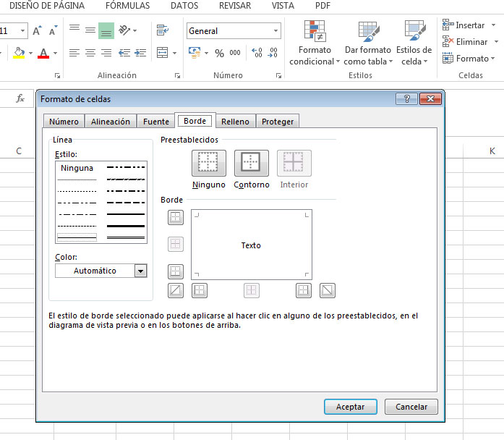Open Número dialog launcher
Image resolution: width=504 pixels, height=440 pixels.
pyautogui.click(x=278, y=75)
